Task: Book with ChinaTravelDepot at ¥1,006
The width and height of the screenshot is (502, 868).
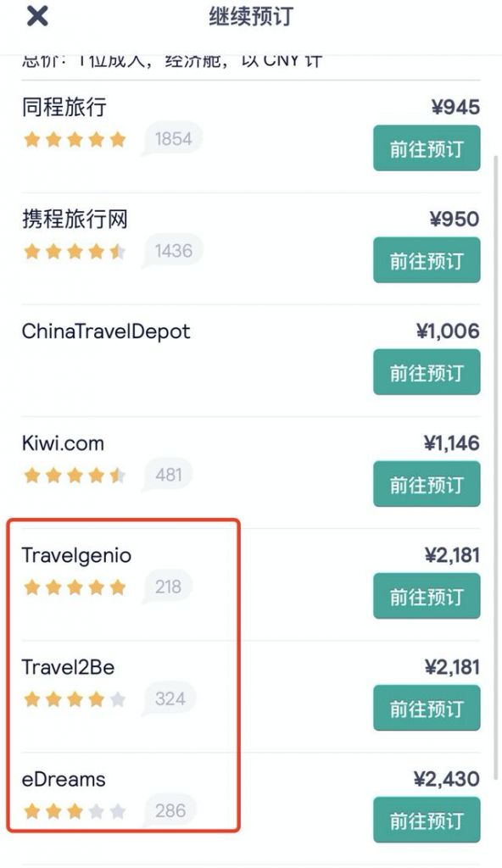Action: pos(427,372)
